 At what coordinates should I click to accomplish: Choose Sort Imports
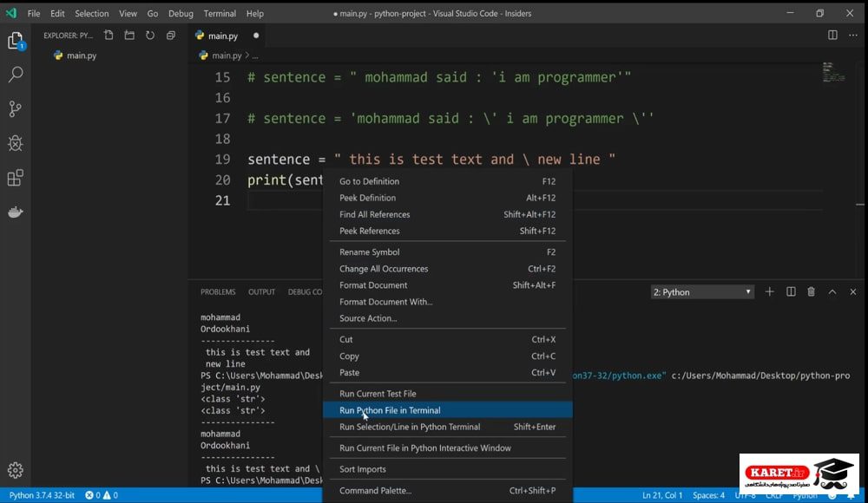[x=447, y=468]
